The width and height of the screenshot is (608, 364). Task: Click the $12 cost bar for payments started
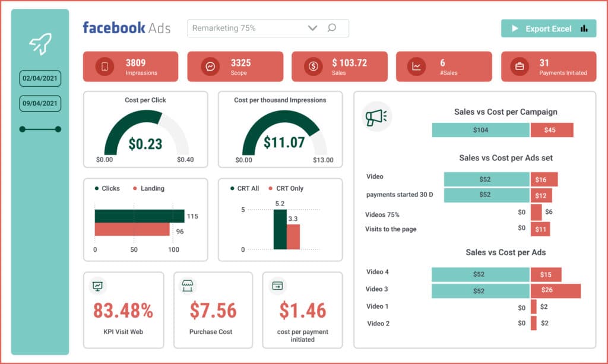(x=541, y=195)
